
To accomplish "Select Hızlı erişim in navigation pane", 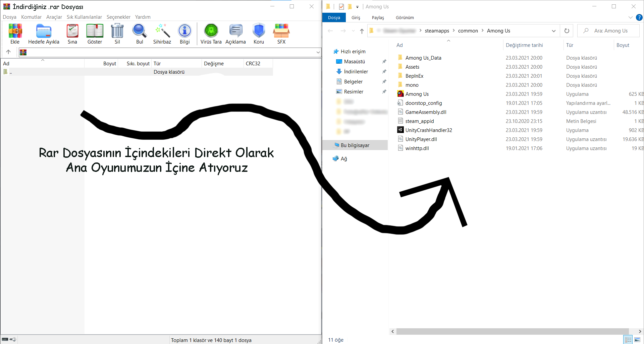I will click(353, 51).
